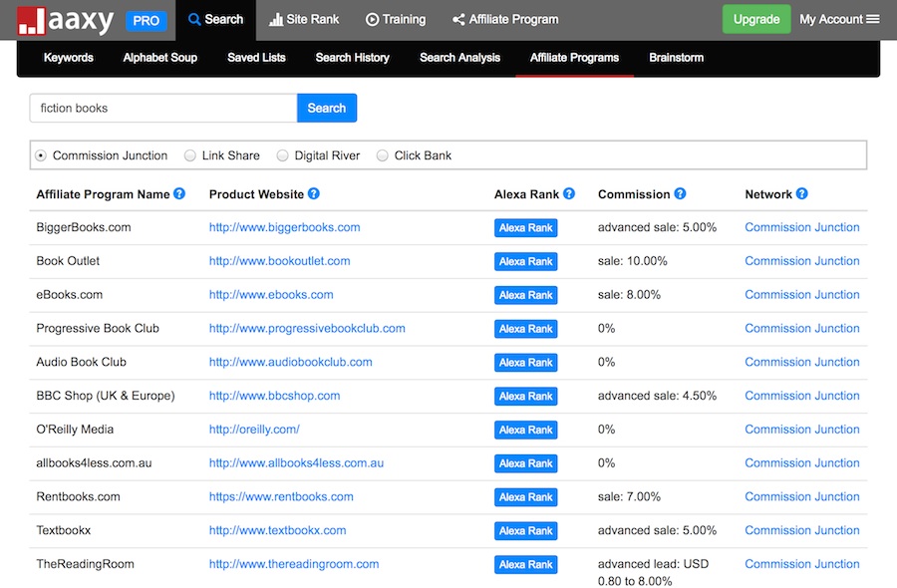Click Alexa Rank button for Rentbooks.com
897x588 pixels.
pyautogui.click(x=525, y=497)
